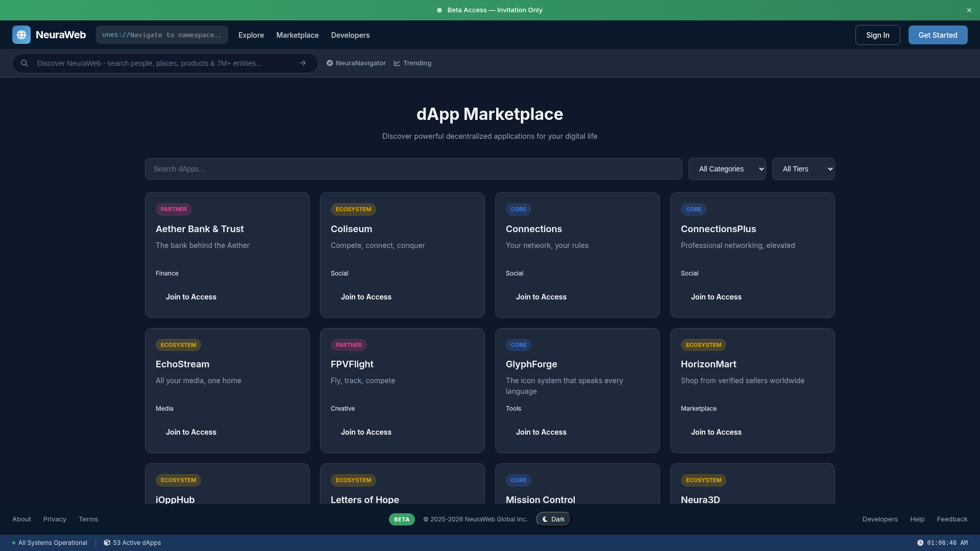Open the Developers nav item in header

tap(350, 35)
